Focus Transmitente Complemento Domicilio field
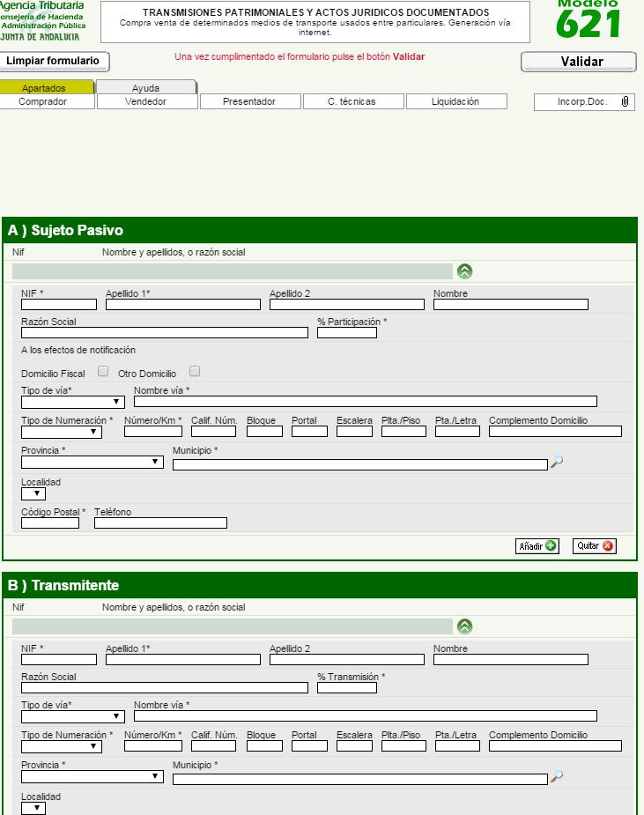Viewport: 644px width, 815px height. coord(555,746)
